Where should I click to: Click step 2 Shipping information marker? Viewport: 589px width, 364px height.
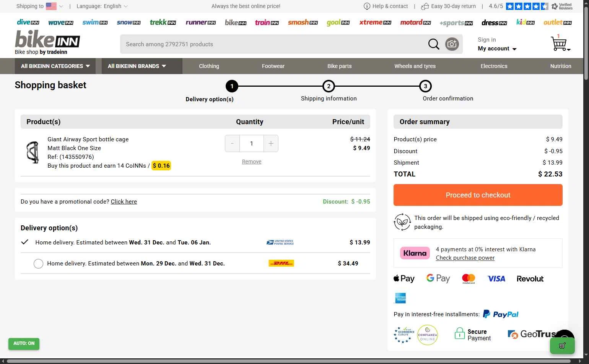pos(329,86)
